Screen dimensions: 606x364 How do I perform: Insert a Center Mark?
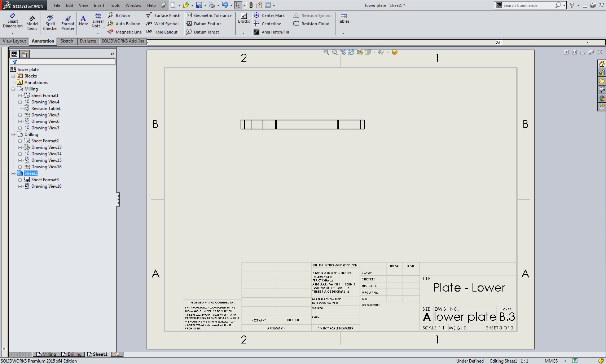coord(269,15)
